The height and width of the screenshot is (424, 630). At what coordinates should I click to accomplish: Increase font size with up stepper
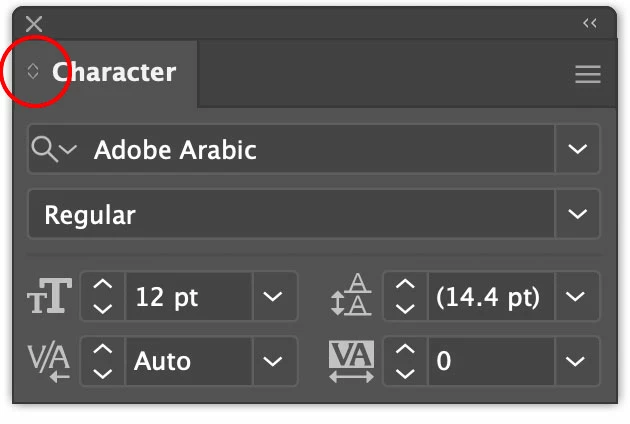(102, 288)
